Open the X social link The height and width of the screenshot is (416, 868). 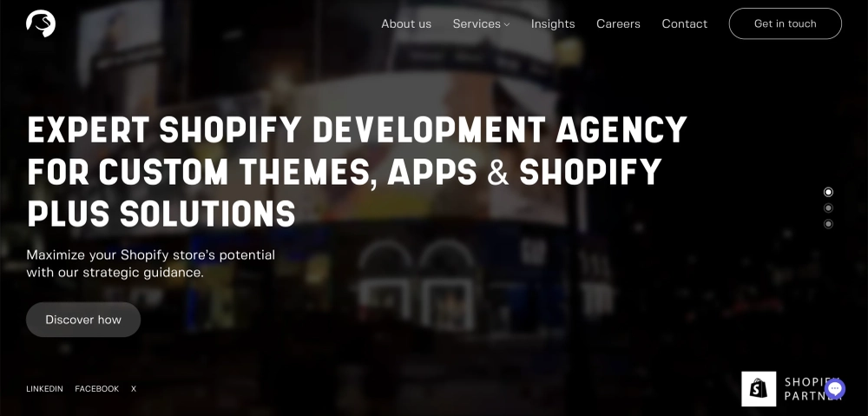click(x=134, y=389)
